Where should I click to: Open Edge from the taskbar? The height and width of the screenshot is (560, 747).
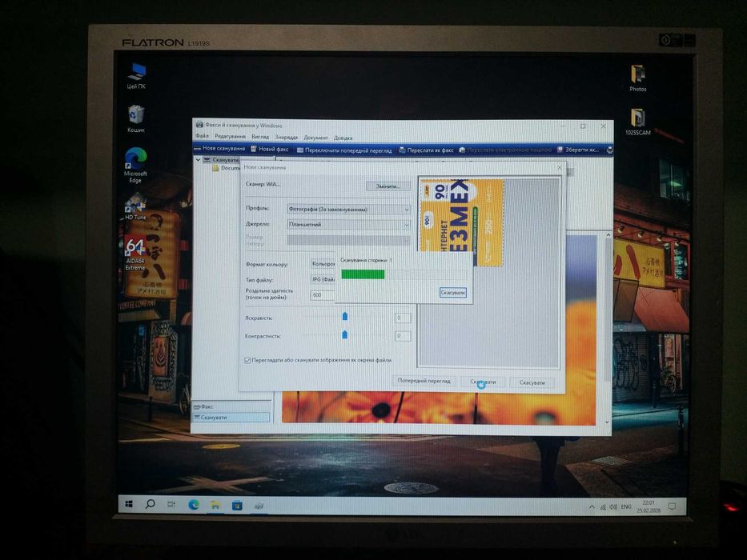pos(194,505)
